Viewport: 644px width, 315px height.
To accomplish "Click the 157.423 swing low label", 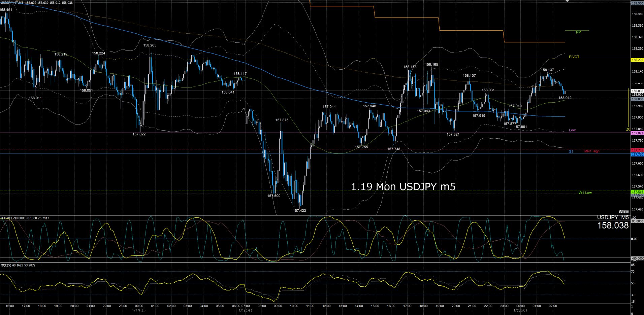I will point(299,211).
